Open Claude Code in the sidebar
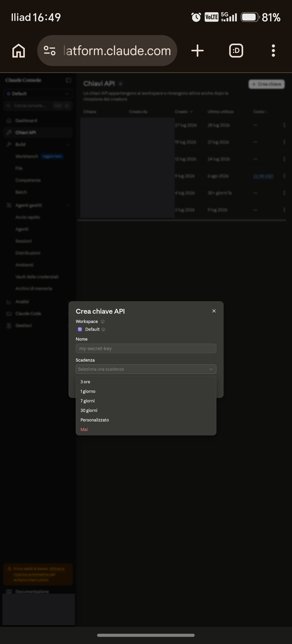The height and width of the screenshot is (644, 292). pos(28,313)
